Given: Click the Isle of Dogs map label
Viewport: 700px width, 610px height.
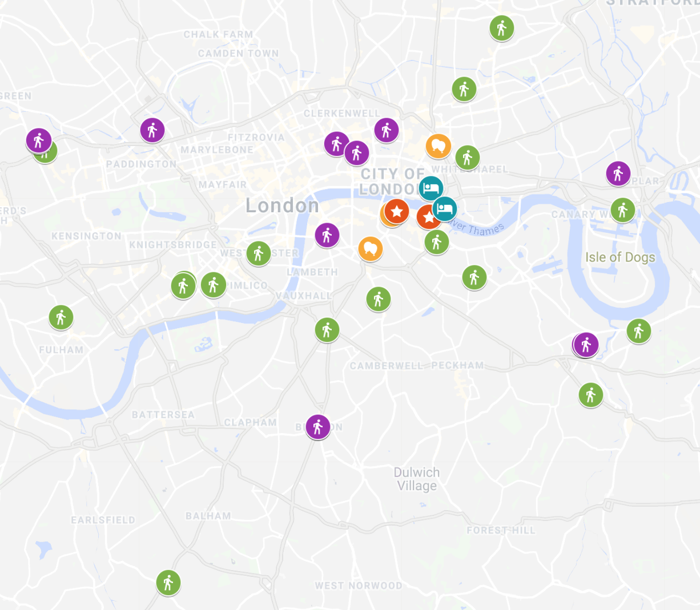Looking at the screenshot, I should click(620, 257).
